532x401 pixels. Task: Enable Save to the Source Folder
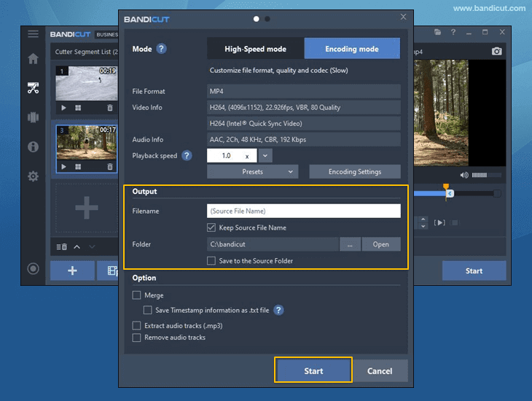point(211,261)
